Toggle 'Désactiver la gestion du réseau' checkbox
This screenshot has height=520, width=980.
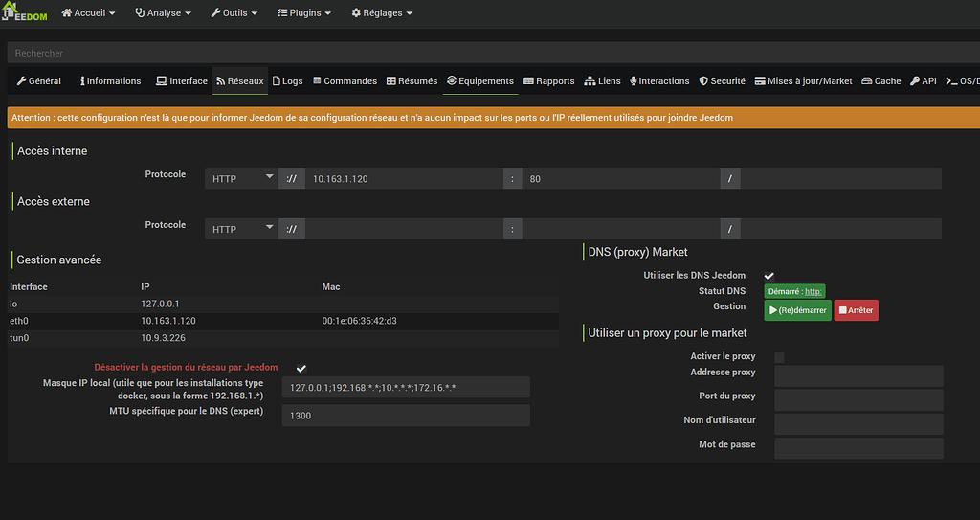pyautogui.click(x=301, y=368)
